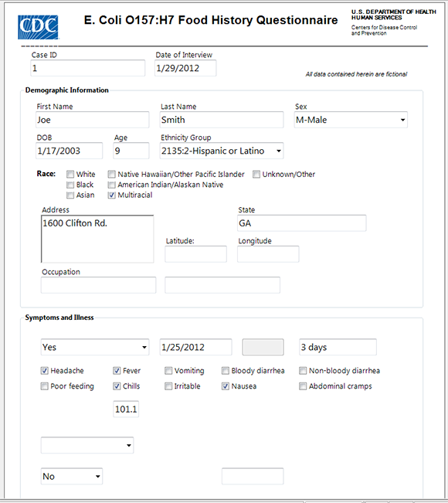Image resolution: width=448 pixels, height=503 pixels.
Task: Check the Asian race checkbox
Action: point(70,195)
